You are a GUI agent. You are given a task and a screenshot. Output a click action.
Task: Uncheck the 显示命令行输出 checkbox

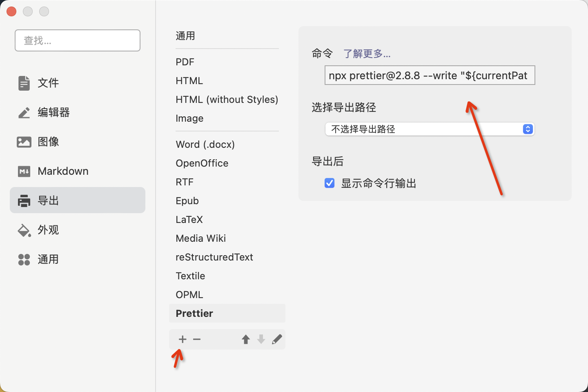330,183
